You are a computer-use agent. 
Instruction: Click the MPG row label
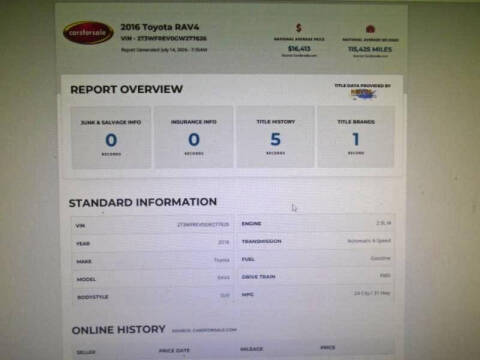(x=248, y=294)
